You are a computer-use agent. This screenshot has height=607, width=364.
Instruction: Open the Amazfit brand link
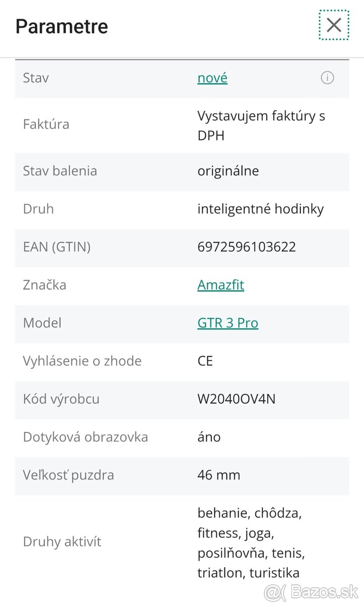coord(221,285)
